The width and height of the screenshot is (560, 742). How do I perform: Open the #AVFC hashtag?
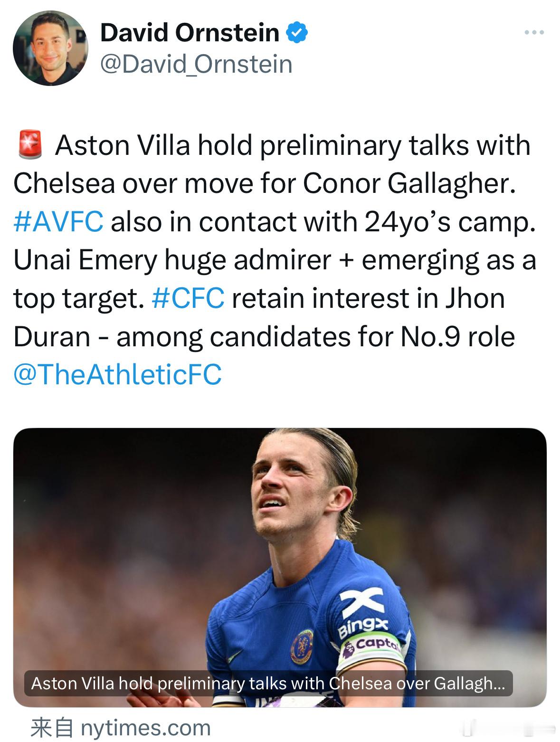click(x=58, y=222)
